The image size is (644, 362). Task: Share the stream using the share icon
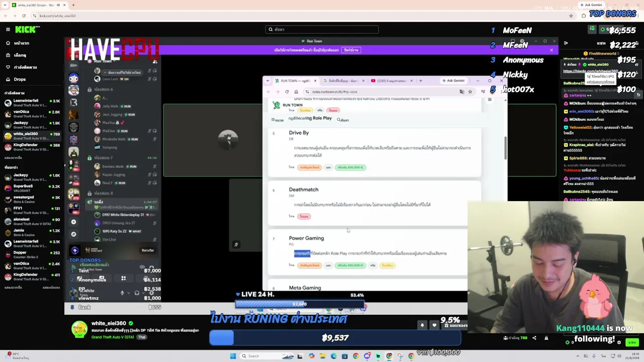click(x=534, y=338)
